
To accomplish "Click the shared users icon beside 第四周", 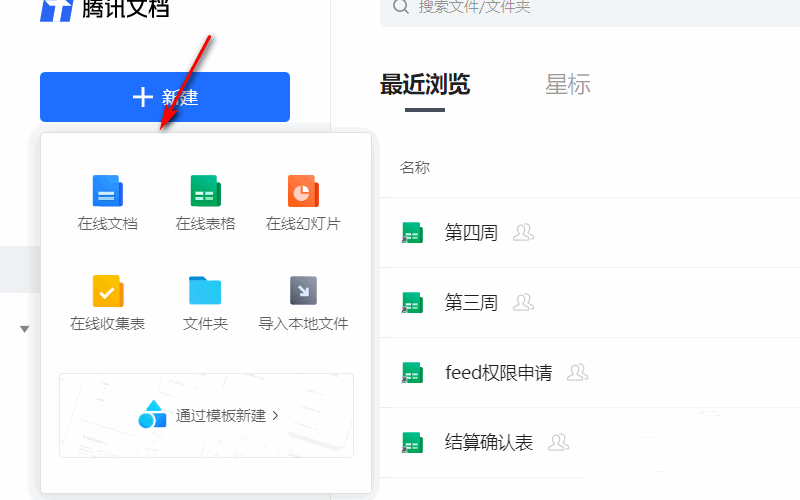I will (x=523, y=233).
